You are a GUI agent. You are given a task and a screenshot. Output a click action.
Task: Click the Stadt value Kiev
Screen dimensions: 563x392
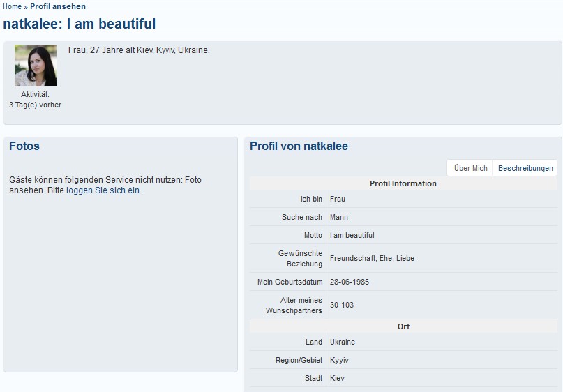point(337,378)
